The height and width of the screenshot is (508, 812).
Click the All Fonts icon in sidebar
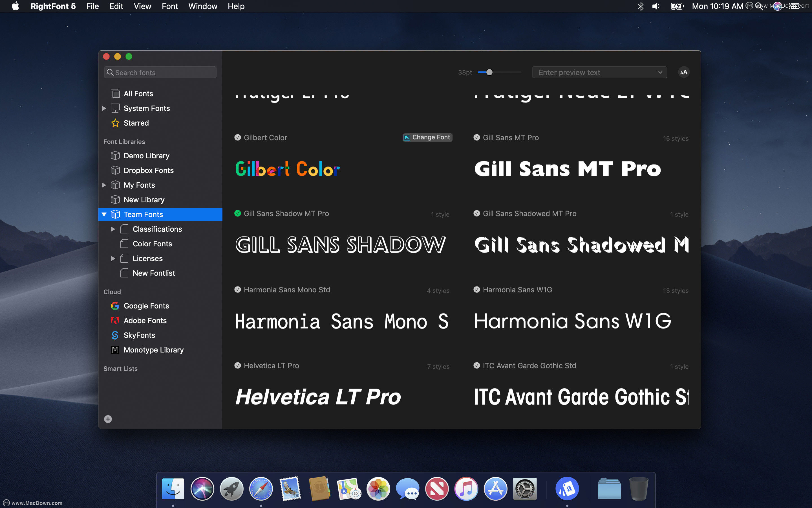pos(115,93)
